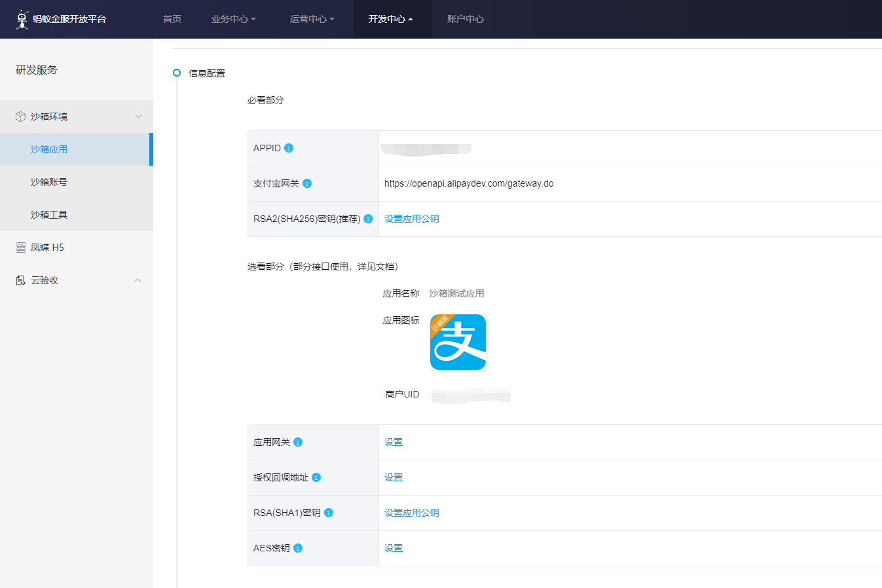This screenshot has height=588, width=882.
Task: Open the 账户中心 menu item
Action: pos(464,19)
